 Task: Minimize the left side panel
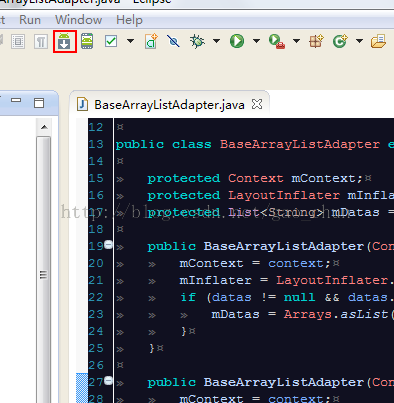[x=16, y=100]
